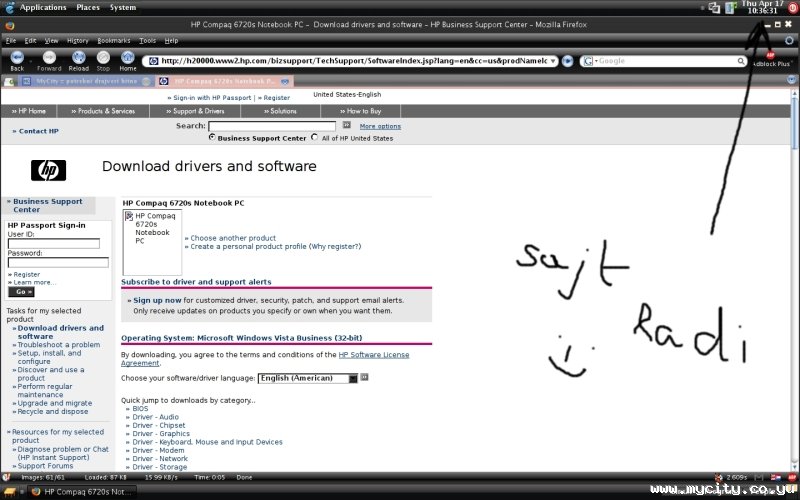Click the Adblock Plus icon
800x500 pixels.
[x=770, y=56]
